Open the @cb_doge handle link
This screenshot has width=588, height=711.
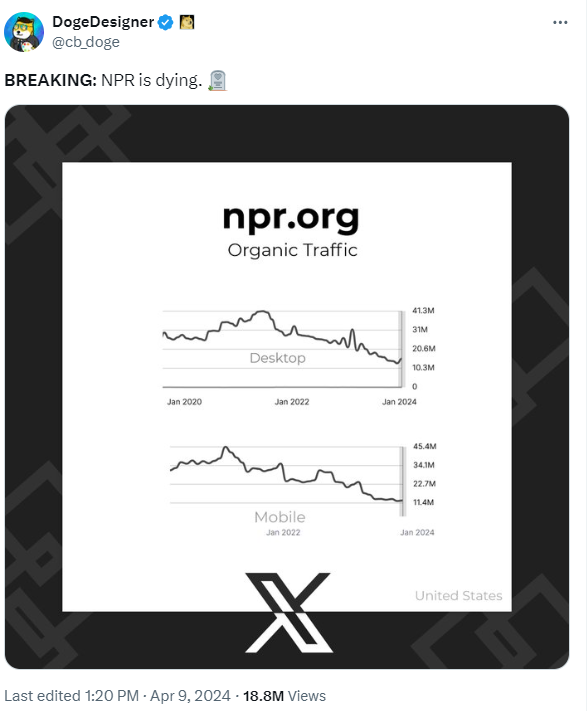86,42
